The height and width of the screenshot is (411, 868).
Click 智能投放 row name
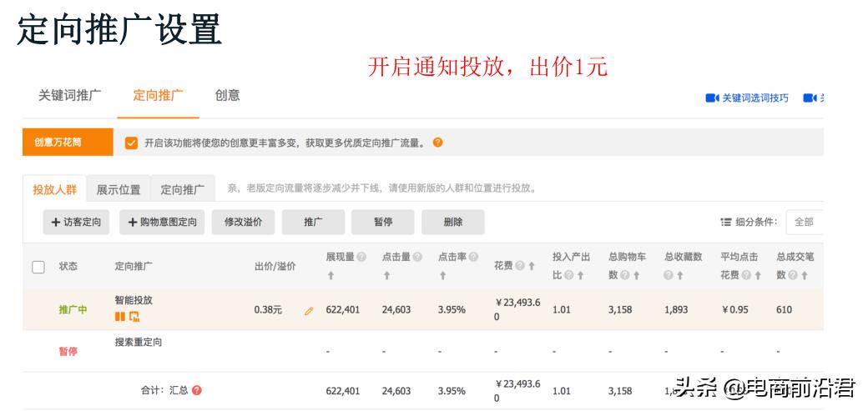tap(134, 300)
